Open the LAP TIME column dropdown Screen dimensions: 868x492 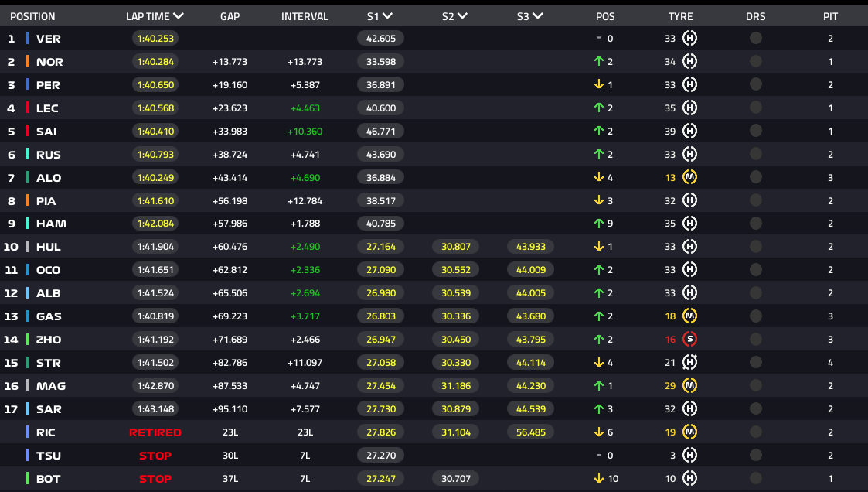coord(179,16)
